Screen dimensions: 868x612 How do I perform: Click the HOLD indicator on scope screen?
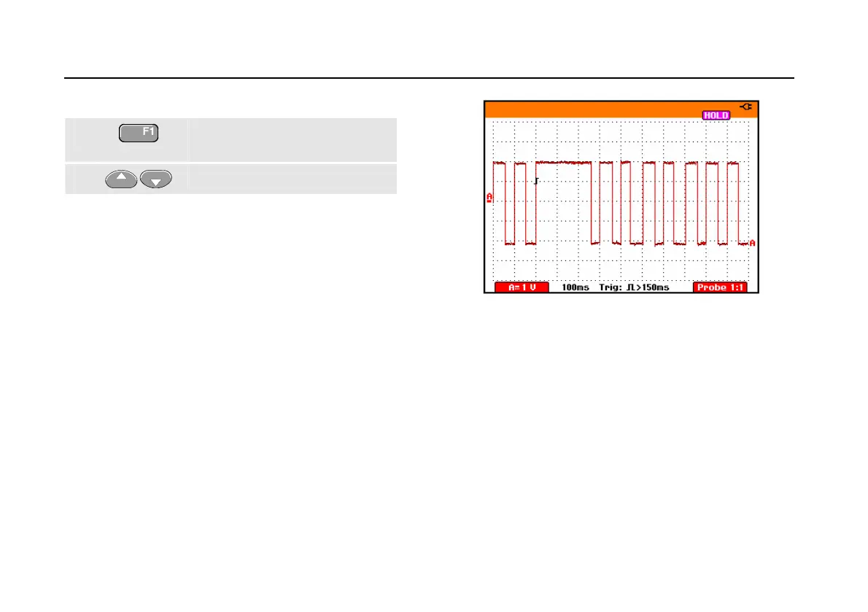pyautogui.click(x=716, y=115)
